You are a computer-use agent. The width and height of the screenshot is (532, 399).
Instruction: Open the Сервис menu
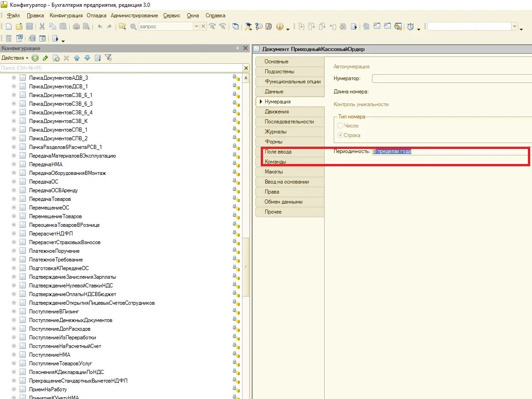172,15
